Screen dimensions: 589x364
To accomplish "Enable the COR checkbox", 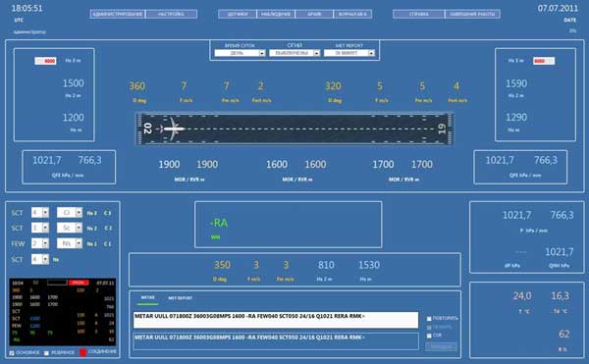I will pos(429,336).
